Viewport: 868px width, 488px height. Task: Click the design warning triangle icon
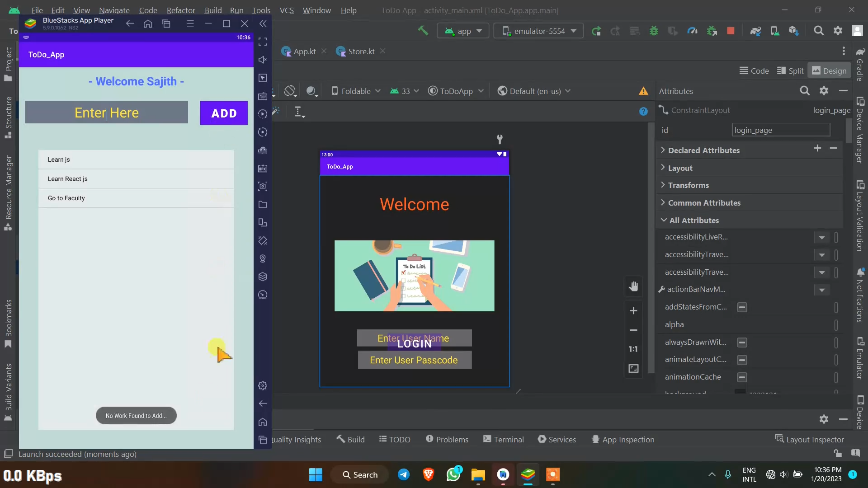[x=643, y=91]
